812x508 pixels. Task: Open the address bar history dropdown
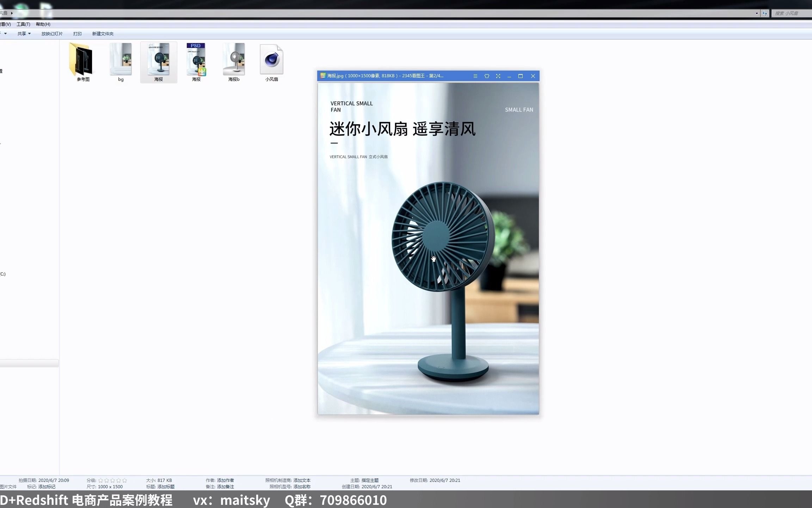tap(756, 13)
